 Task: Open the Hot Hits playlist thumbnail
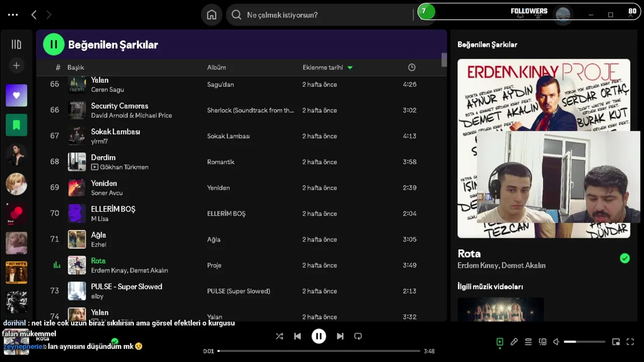pos(16,273)
